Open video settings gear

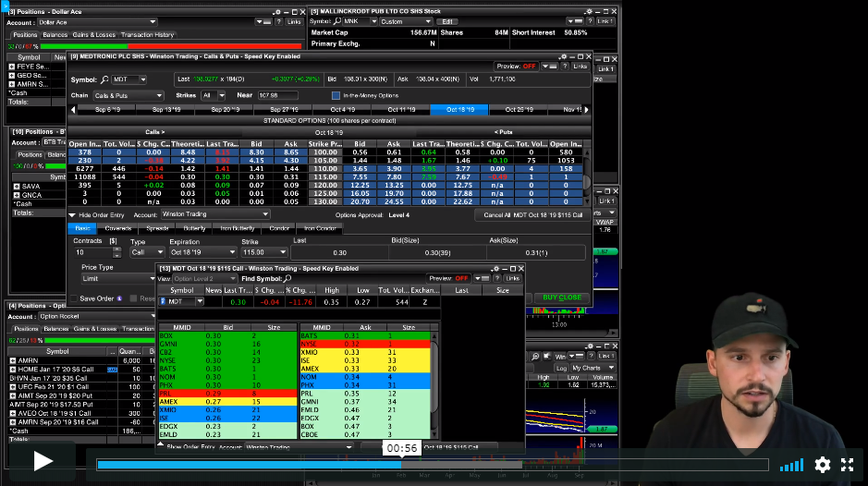coord(822,465)
